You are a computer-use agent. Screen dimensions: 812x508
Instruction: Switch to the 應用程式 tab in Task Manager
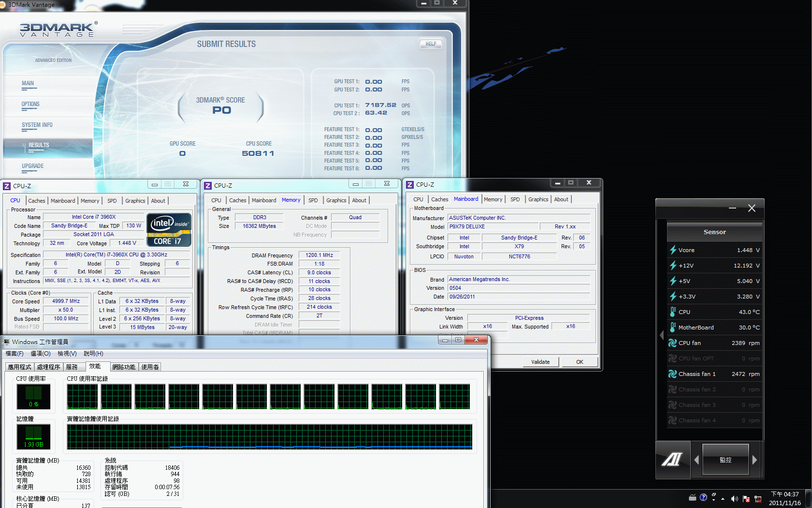(x=20, y=367)
